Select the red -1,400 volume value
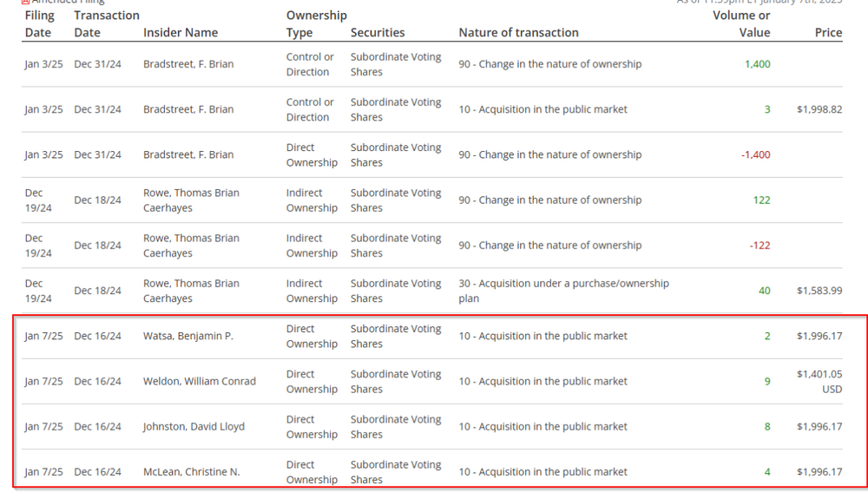This screenshot has height=492, width=868. (756, 155)
